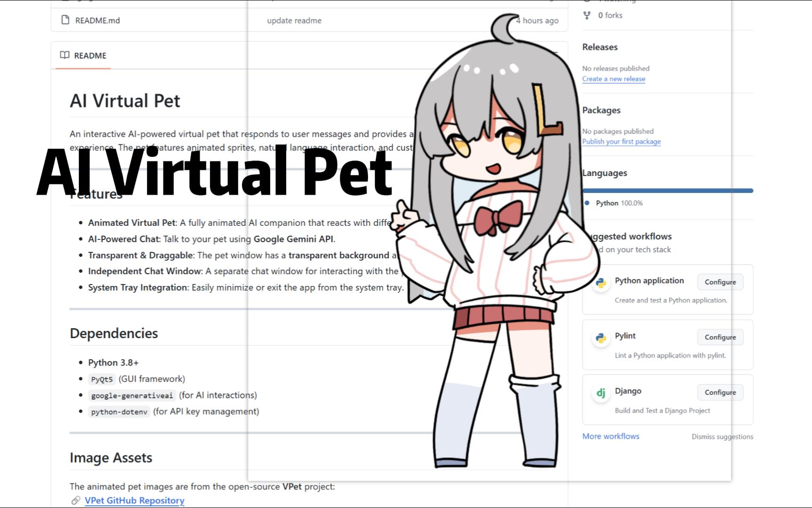Screen dimensions: 812x508
Task: Click the google-generativeai code label
Action: tap(132, 395)
